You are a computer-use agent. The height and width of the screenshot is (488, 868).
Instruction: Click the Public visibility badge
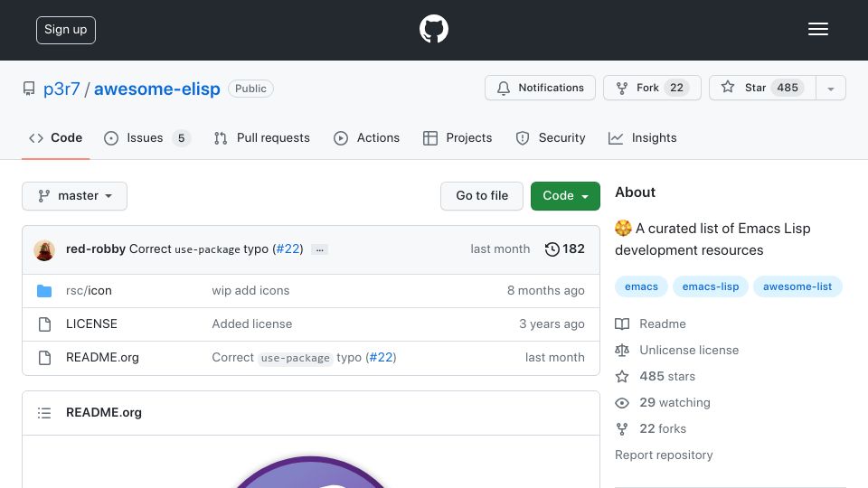point(250,89)
